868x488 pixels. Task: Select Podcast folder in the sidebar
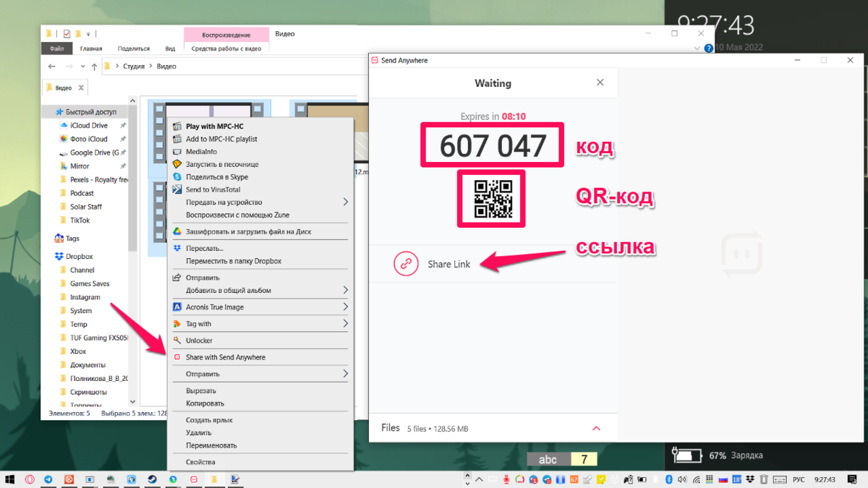(x=82, y=193)
